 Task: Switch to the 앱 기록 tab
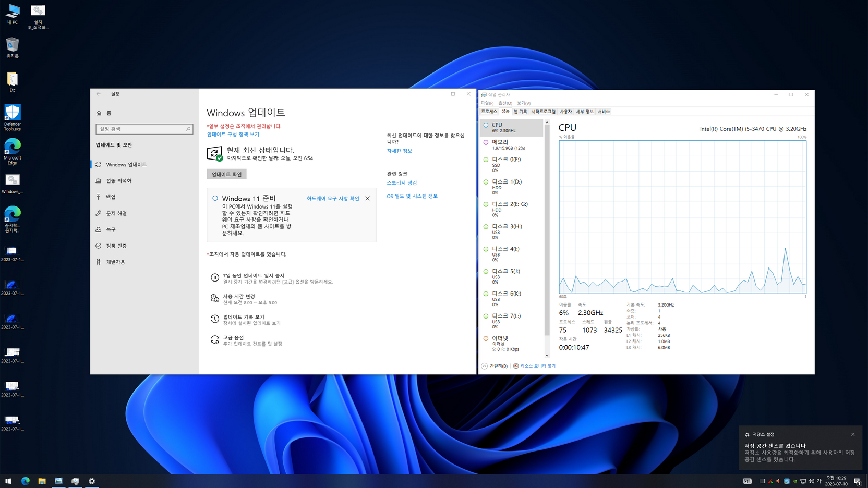pyautogui.click(x=520, y=112)
